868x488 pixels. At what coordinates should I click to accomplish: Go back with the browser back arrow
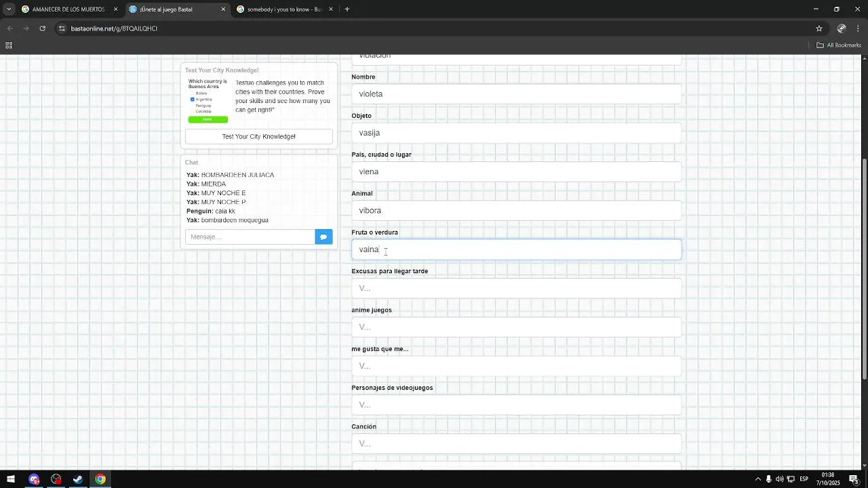[9, 28]
